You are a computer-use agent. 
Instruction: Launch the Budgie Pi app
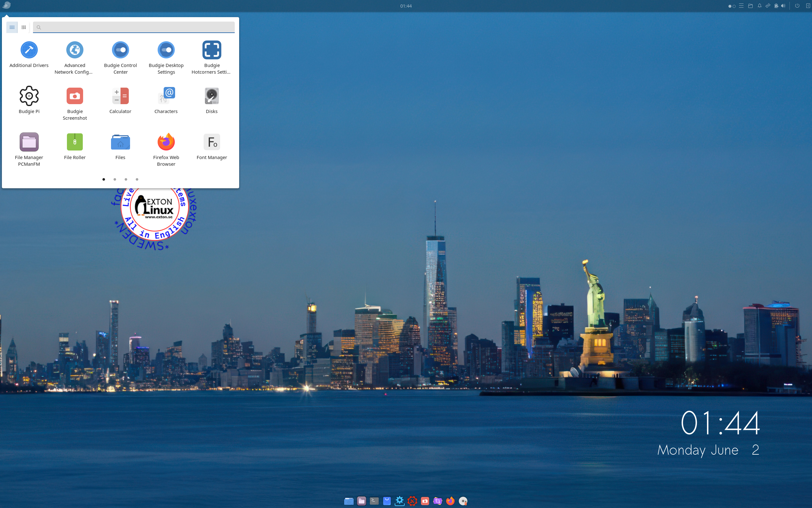[29, 100]
